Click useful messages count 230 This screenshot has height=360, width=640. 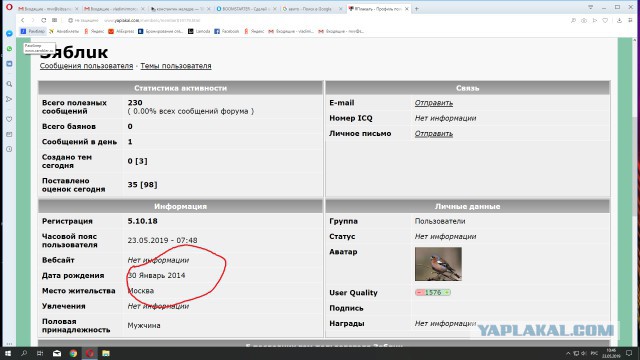click(x=135, y=102)
